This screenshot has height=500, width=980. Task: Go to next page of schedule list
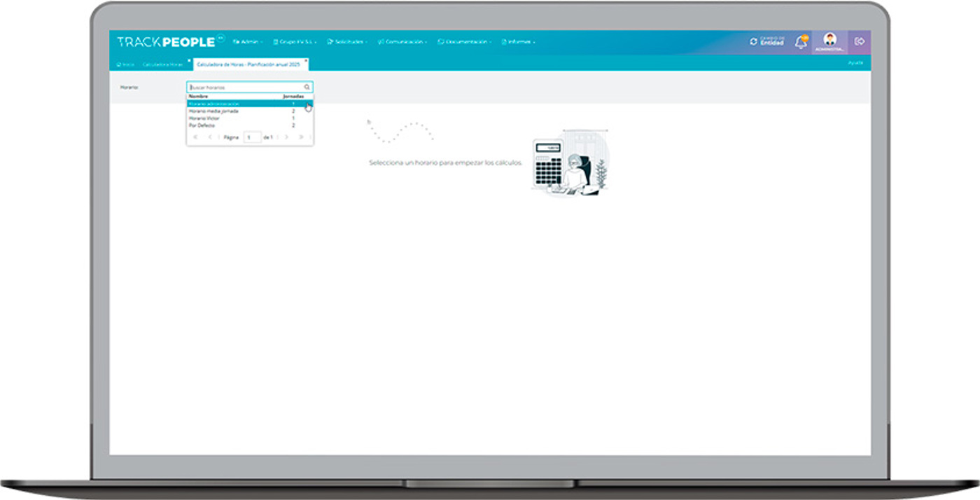(x=286, y=137)
